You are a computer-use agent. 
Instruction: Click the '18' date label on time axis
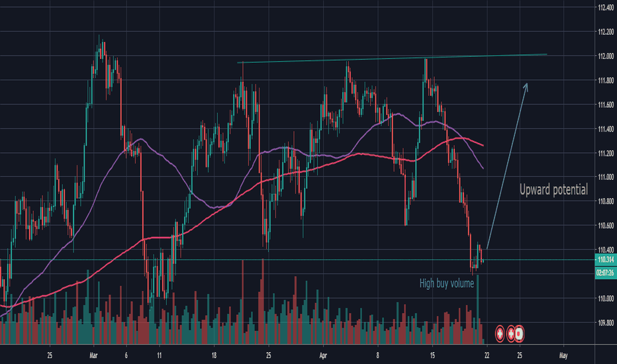click(x=214, y=355)
